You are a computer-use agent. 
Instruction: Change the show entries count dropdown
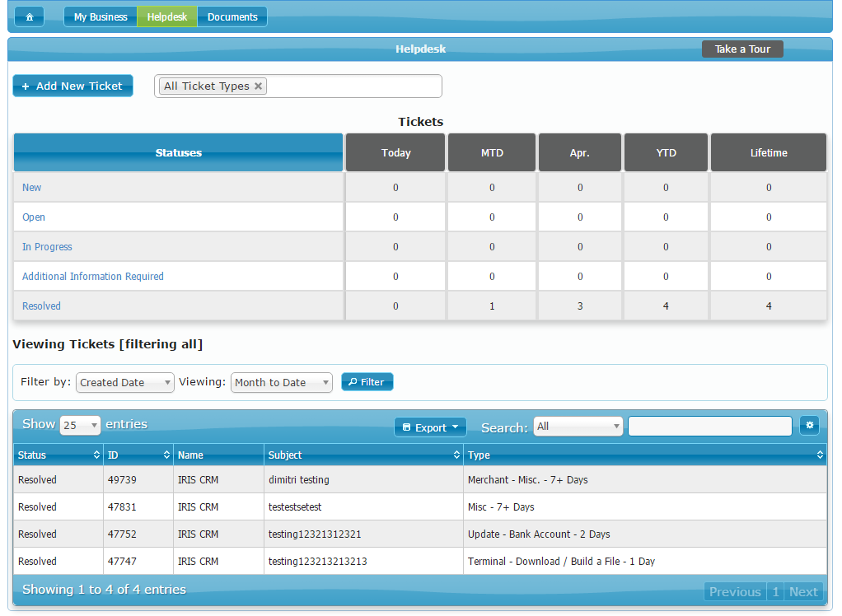(80, 426)
